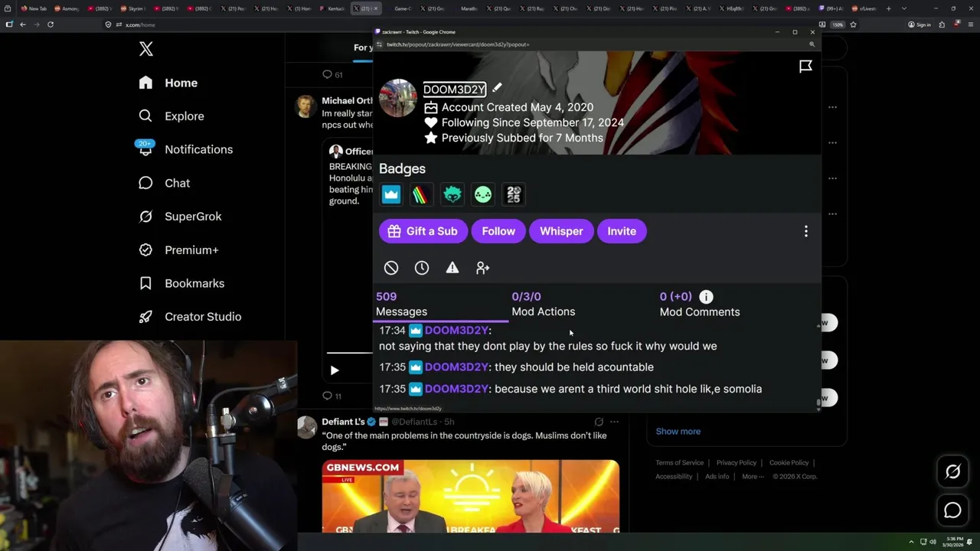
Task: Click the ban user icon
Action: point(391,268)
